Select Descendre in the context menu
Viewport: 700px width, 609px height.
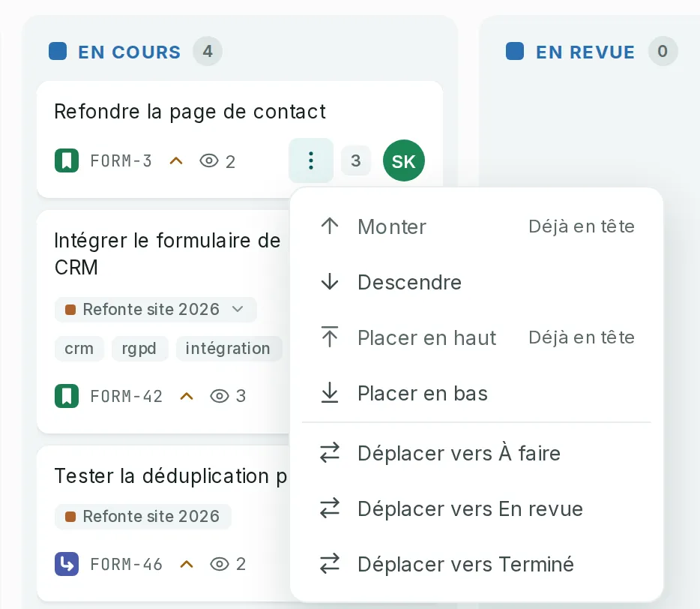(477, 282)
